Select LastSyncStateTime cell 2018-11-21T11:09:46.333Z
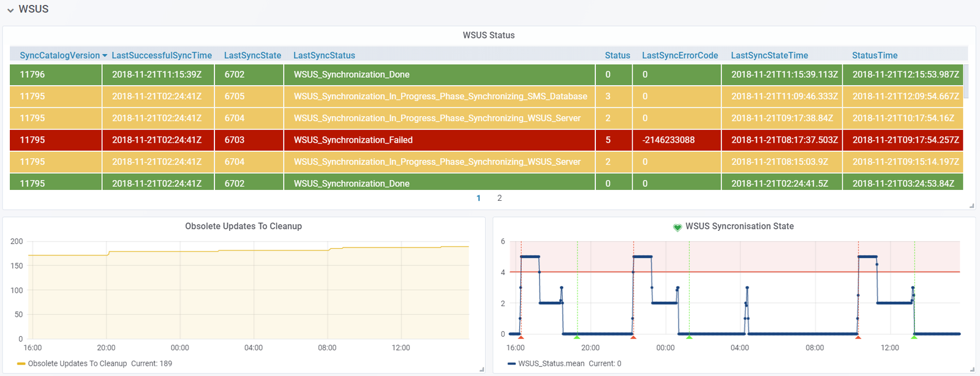Image resolution: width=980 pixels, height=376 pixels. tap(782, 97)
